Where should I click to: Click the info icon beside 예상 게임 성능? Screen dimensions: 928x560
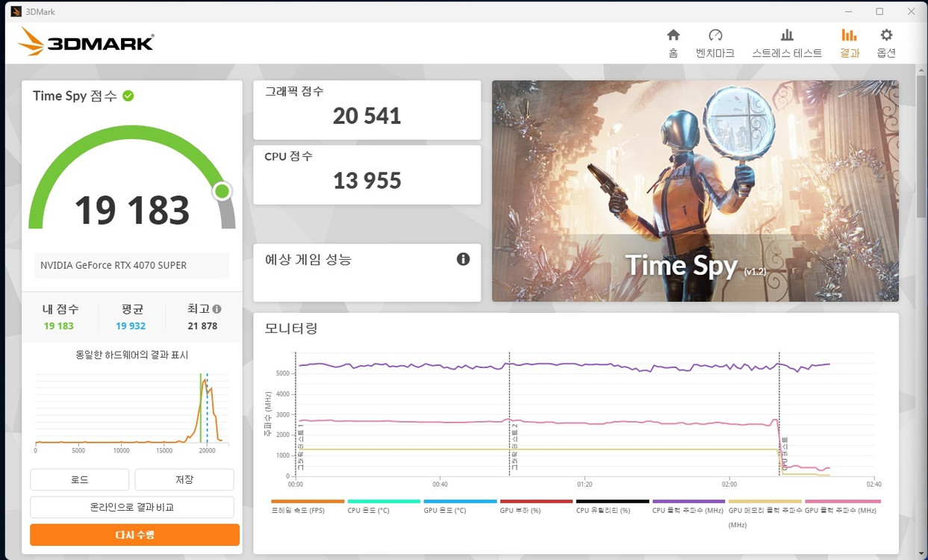(x=463, y=259)
